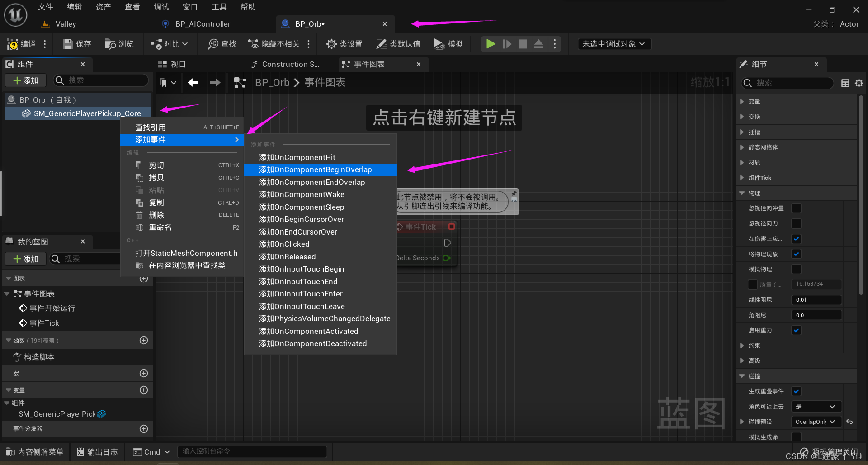Image resolution: width=868 pixels, height=465 pixels.
Task: Click the Details panel settings gear
Action: (x=859, y=83)
